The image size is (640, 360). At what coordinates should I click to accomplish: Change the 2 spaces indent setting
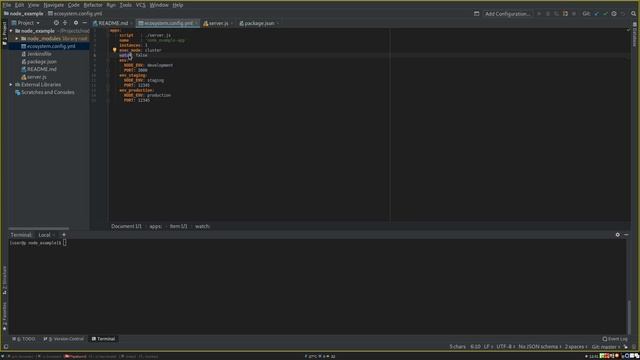(x=576, y=347)
